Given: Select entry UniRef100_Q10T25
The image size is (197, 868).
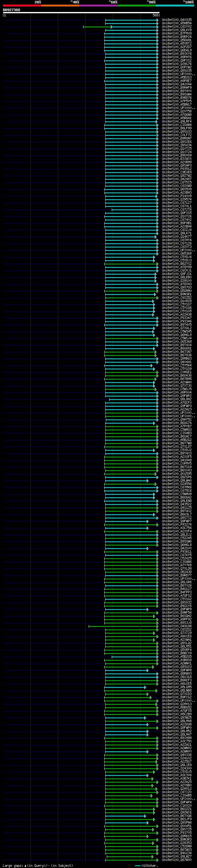Looking at the screenshot, I should coord(177,149).
